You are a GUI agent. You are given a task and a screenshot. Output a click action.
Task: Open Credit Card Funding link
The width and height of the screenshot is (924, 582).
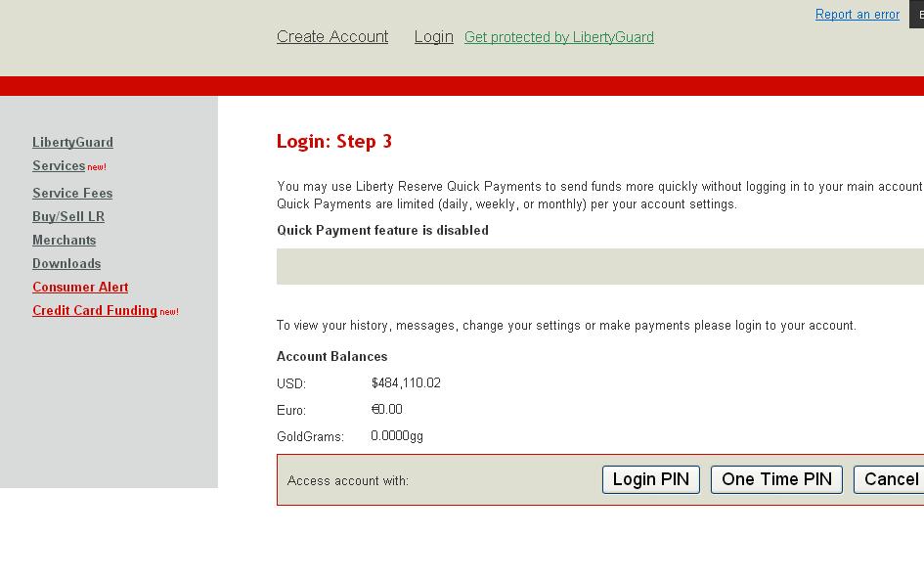click(x=94, y=310)
